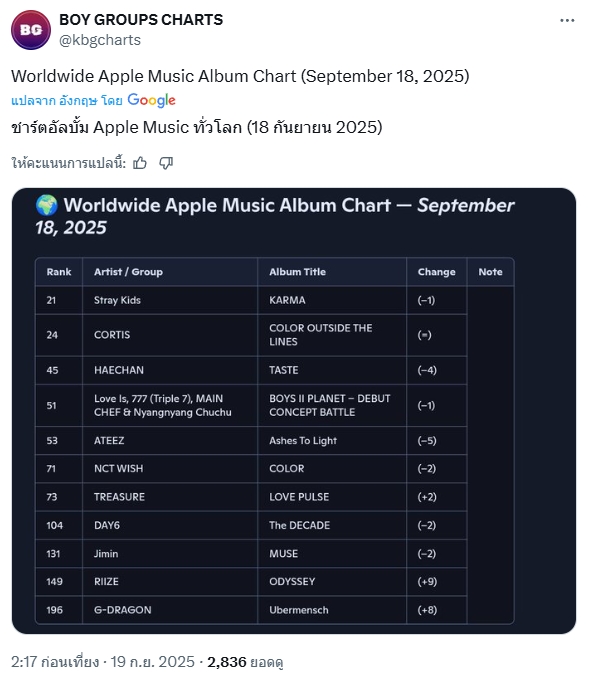
Task: Open the @kbgcharts handle link
Action: click(100, 40)
